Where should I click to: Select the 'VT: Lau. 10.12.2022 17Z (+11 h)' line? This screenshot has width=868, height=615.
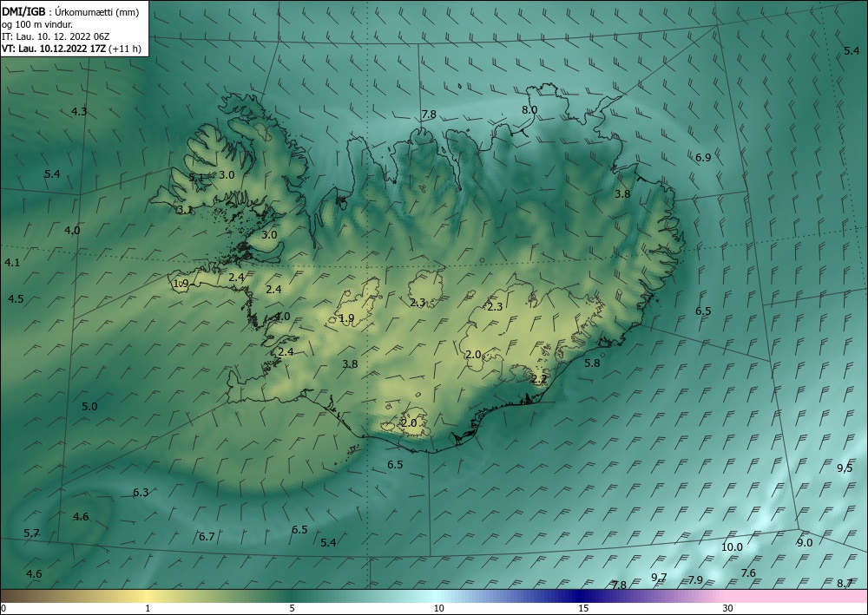pyautogui.click(x=71, y=49)
